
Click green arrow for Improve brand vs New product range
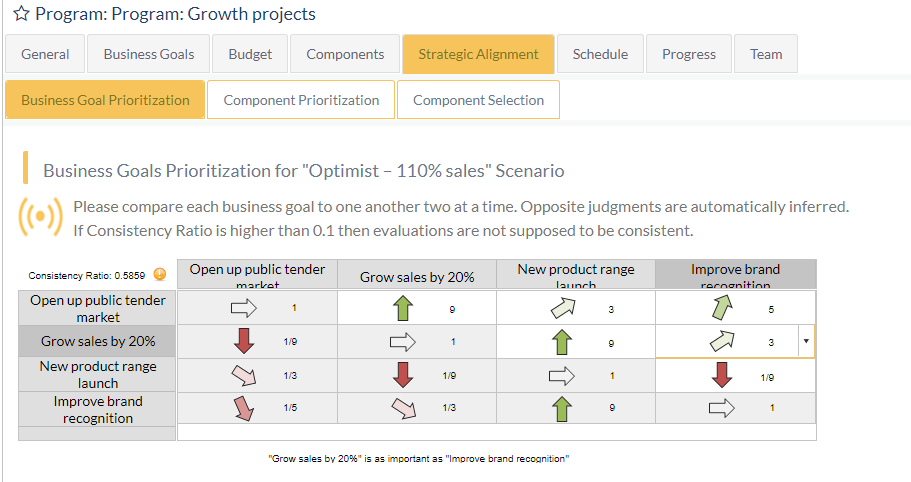563,408
